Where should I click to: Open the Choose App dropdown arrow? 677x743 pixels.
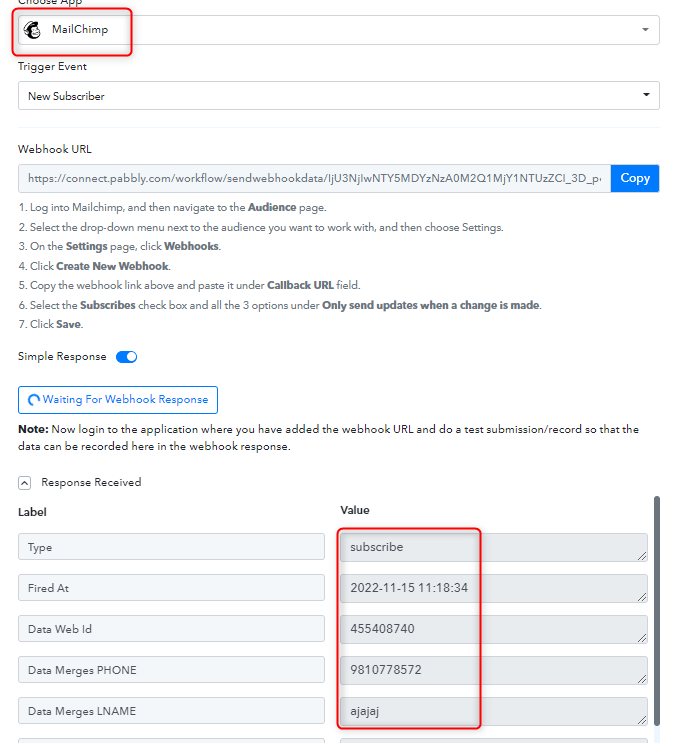tap(645, 30)
